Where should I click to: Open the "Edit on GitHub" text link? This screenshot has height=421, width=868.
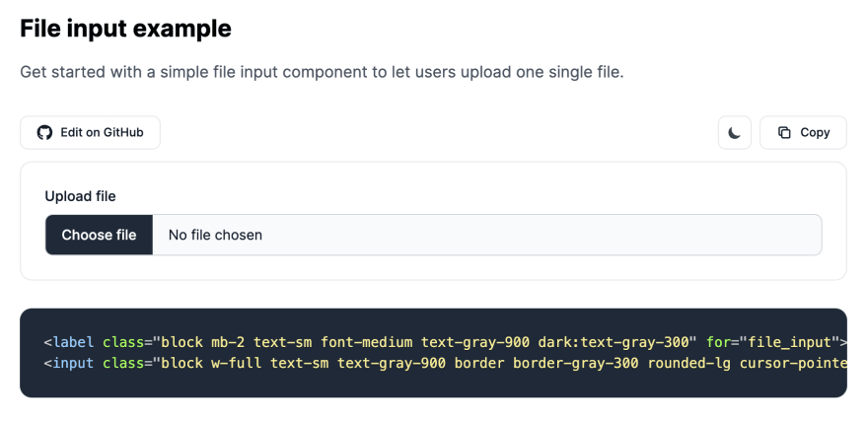[102, 133]
